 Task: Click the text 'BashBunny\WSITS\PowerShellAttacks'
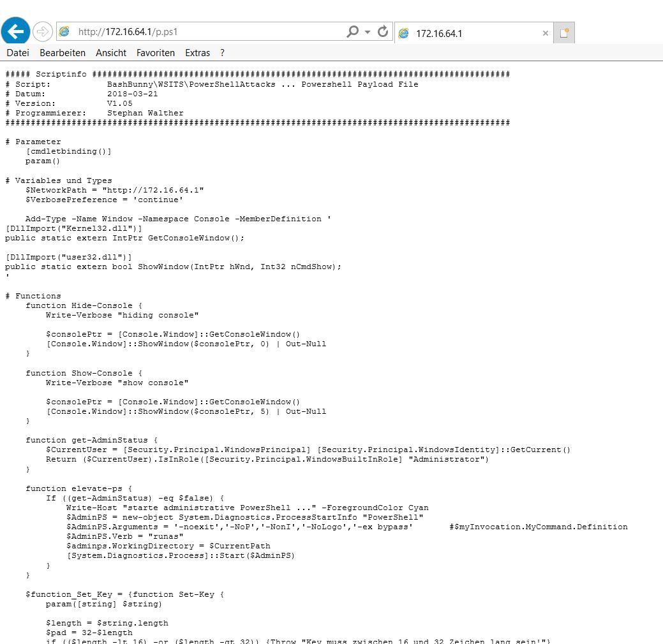point(191,84)
